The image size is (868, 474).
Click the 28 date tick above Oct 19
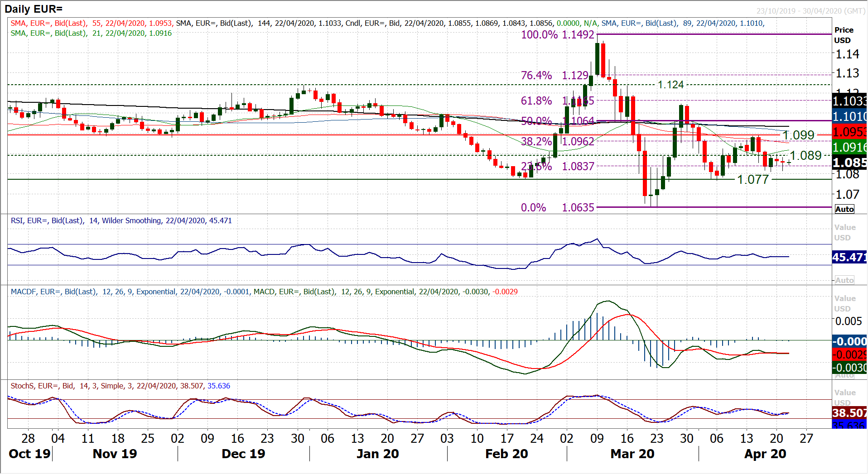(28, 438)
